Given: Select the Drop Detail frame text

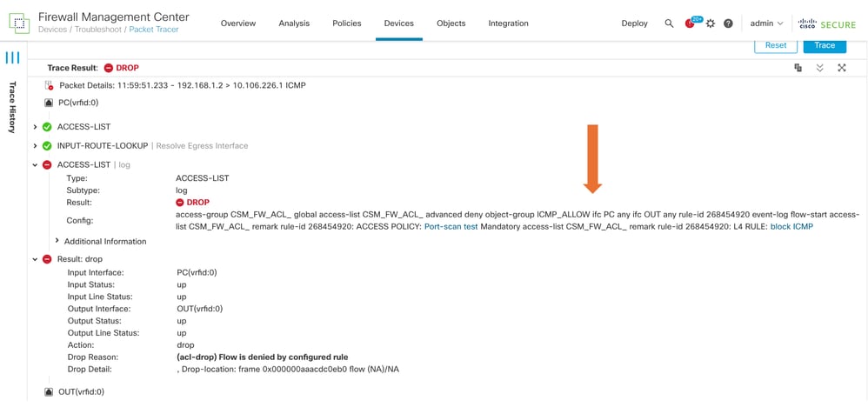Looking at the screenshot, I should tap(287, 369).
